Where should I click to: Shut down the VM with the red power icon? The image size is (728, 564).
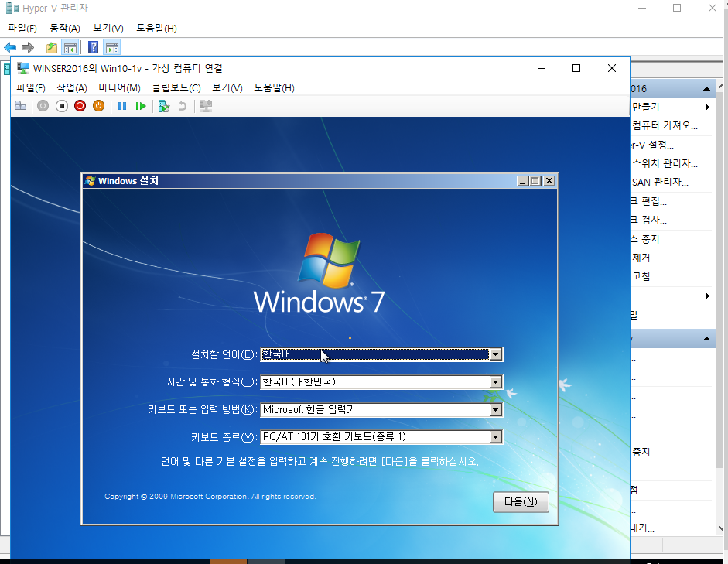[80, 106]
